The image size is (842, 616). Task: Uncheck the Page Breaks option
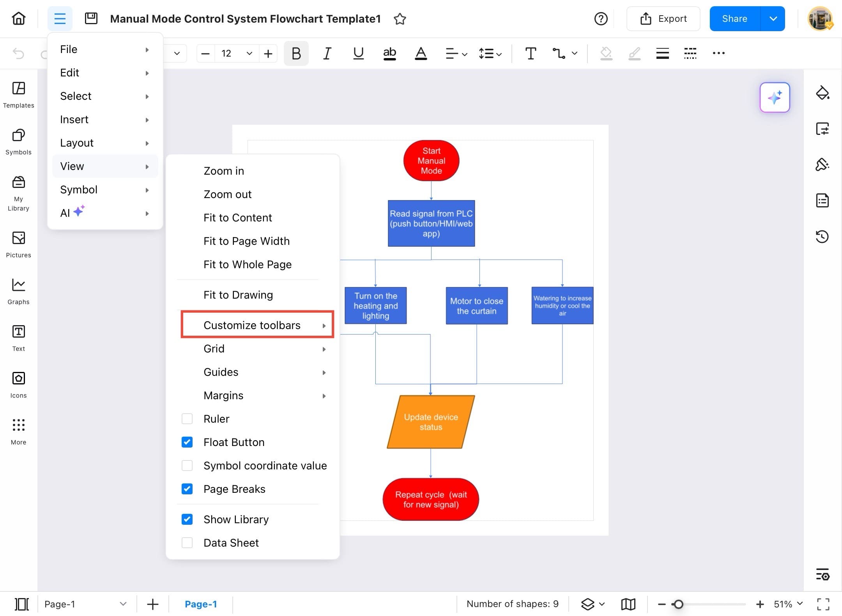(187, 489)
